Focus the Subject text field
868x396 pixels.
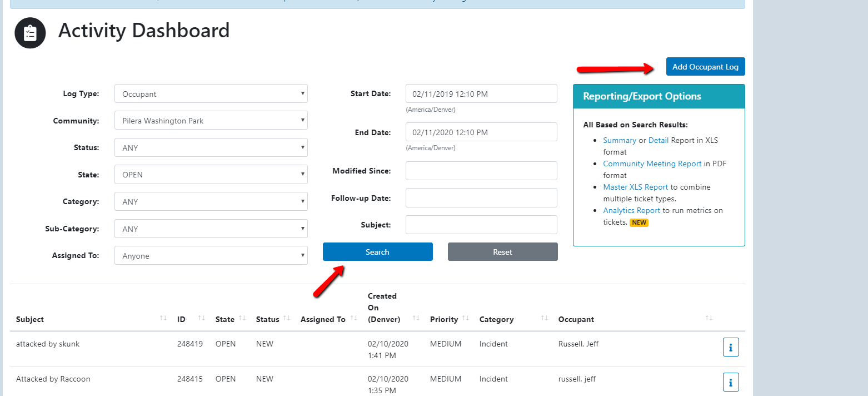(x=481, y=225)
